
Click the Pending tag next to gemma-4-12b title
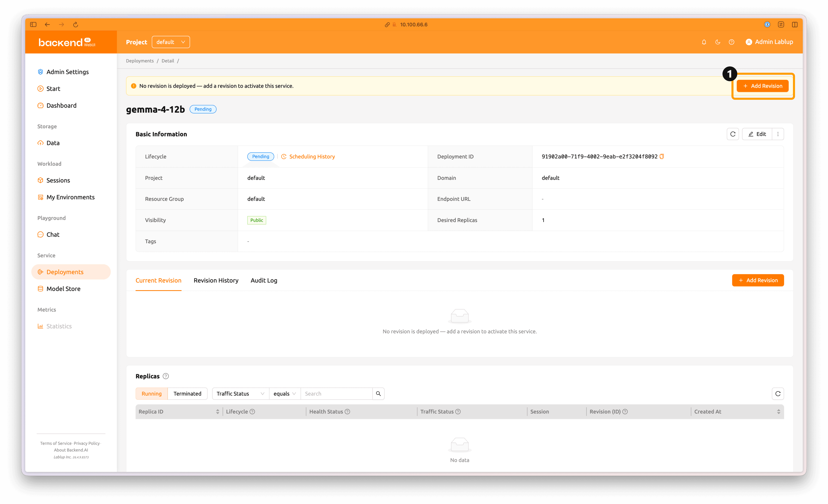[x=203, y=109]
